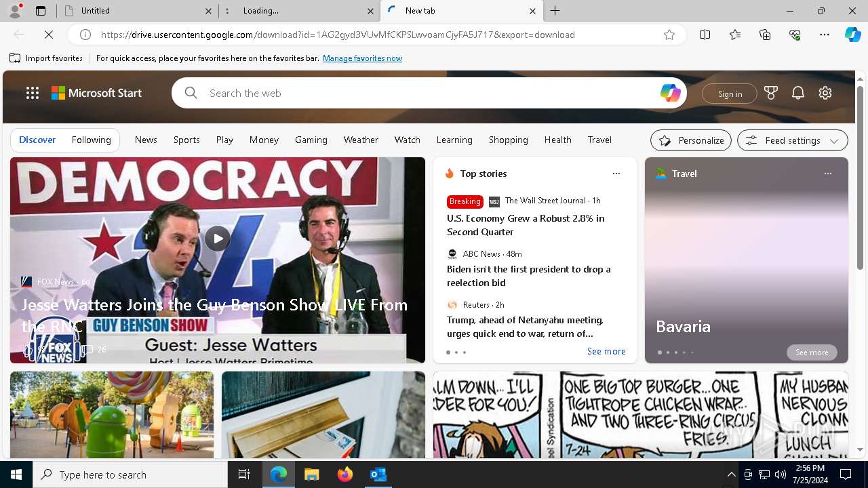Image resolution: width=868 pixels, height=488 pixels.
Task: Play the Jesse Watters video
Action: click(217, 239)
